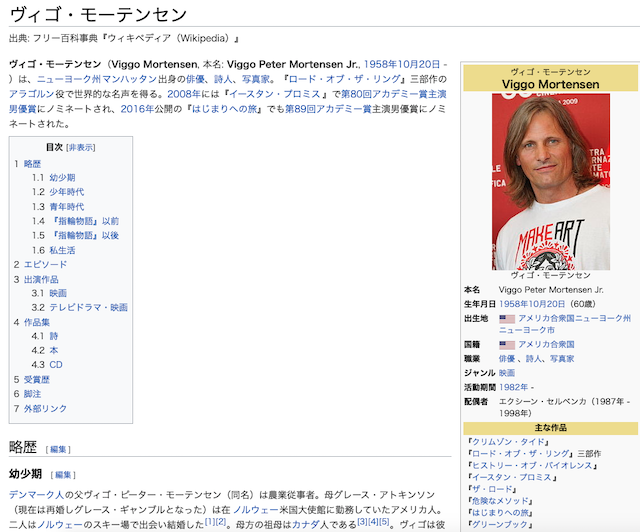Click US flag icon beside 国籍
Viewport: 640px width, 532px height.
click(507, 345)
